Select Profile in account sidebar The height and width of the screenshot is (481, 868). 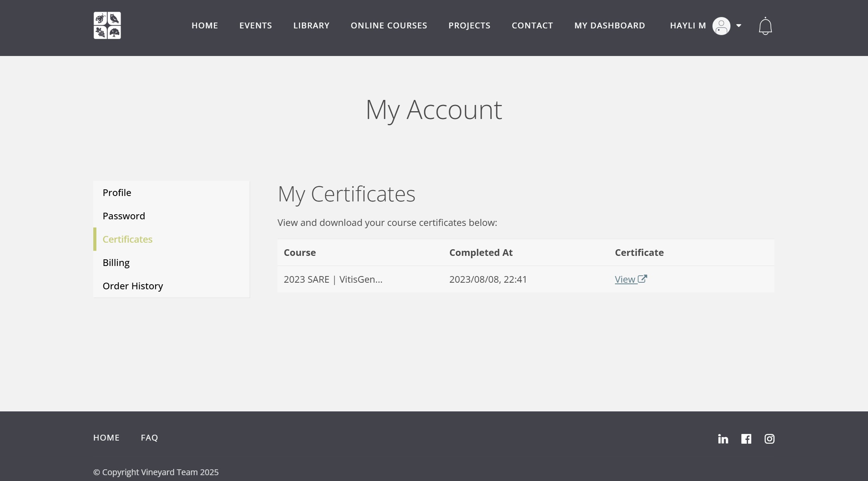[x=117, y=192]
